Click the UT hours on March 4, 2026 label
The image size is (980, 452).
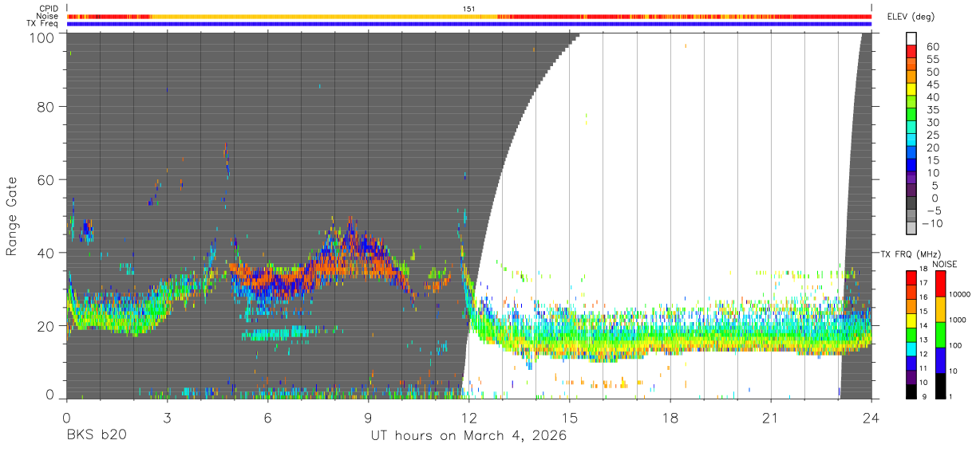[x=468, y=436]
